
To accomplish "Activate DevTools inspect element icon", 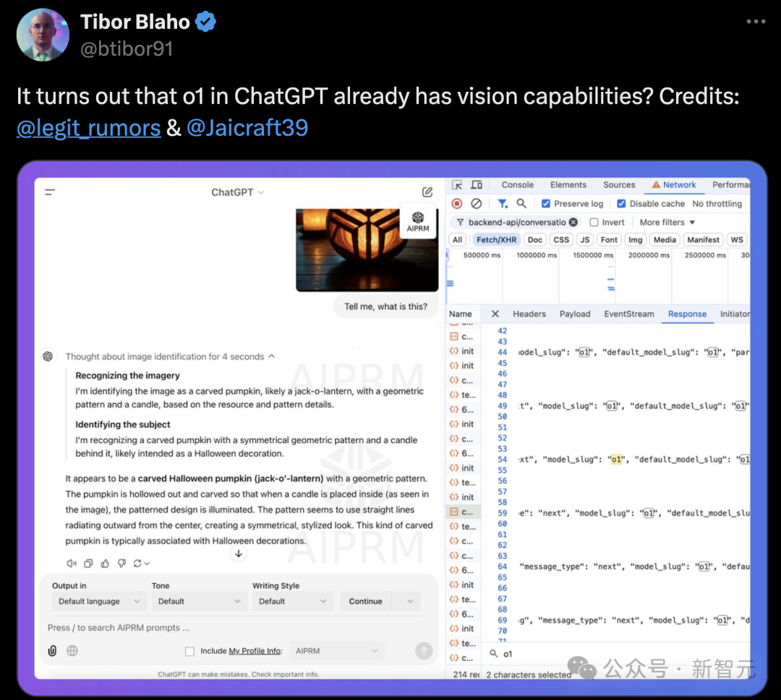I will click(x=457, y=185).
